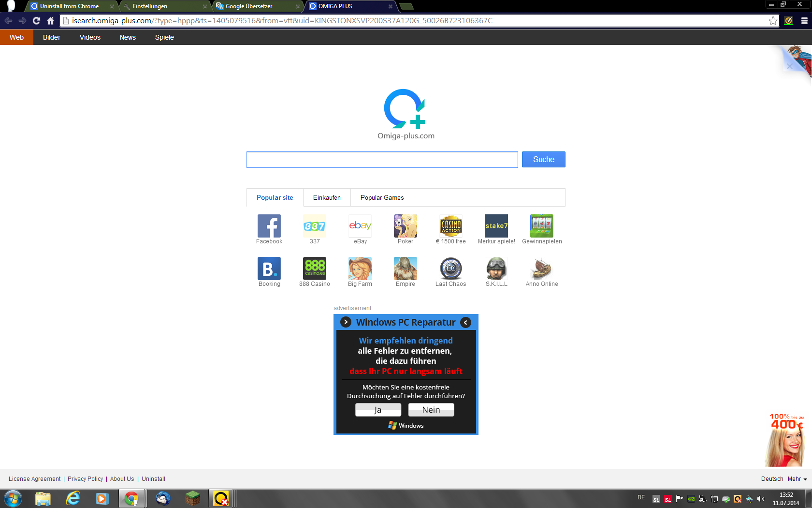The height and width of the screenshot is (508, 812).
Task: Open the Windows Start menu
Action: coord(13,498)
